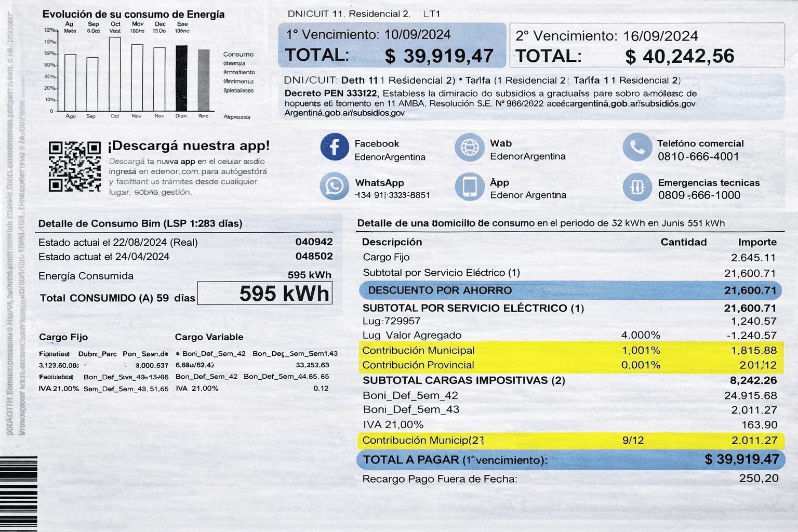Viewport: 798px width, 532px height.
Task: Click the web globe icon
Action: 469,147
